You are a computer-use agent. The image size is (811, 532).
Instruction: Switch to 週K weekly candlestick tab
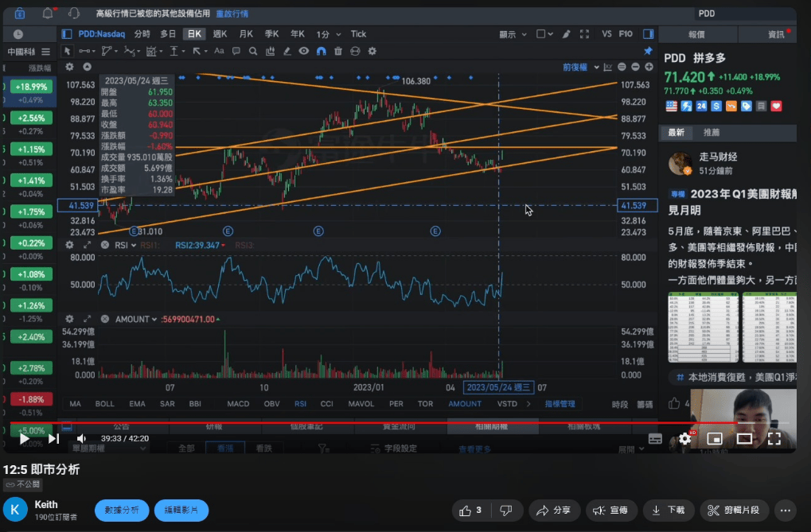pyautogui.click(x=220, y=34)
